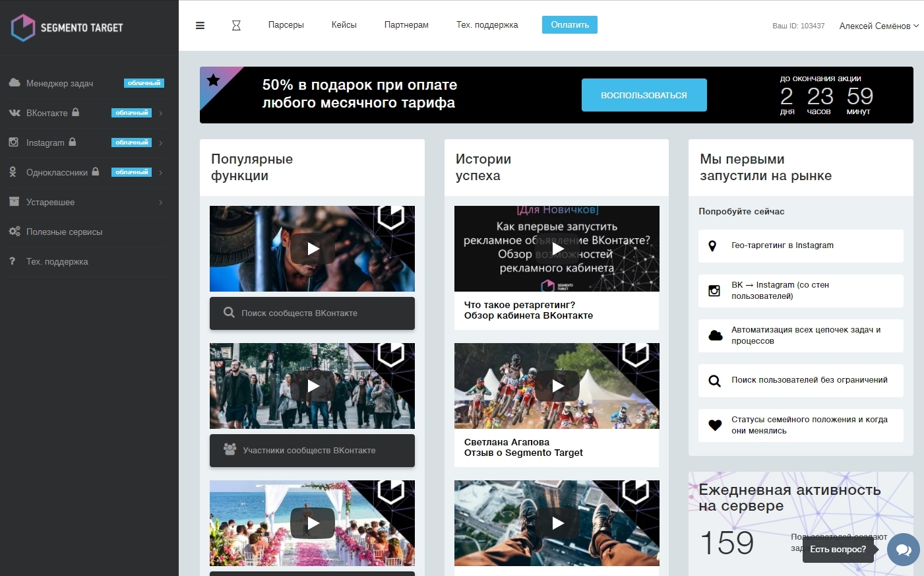
Task: Play the mechanic video in Популярные функции
Action: [x=313, y=249]
